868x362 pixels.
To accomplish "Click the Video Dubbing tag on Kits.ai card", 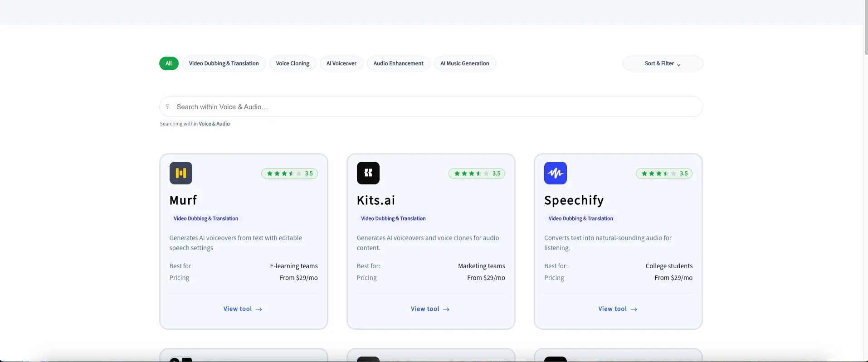I will pyautogui.click(x=393, y=218).
